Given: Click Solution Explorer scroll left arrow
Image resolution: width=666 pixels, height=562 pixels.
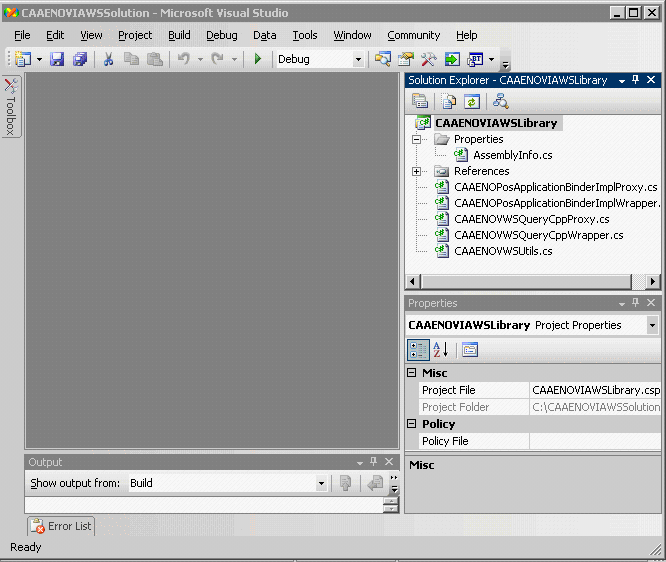Looking at the screenshot, I should 412,281.
